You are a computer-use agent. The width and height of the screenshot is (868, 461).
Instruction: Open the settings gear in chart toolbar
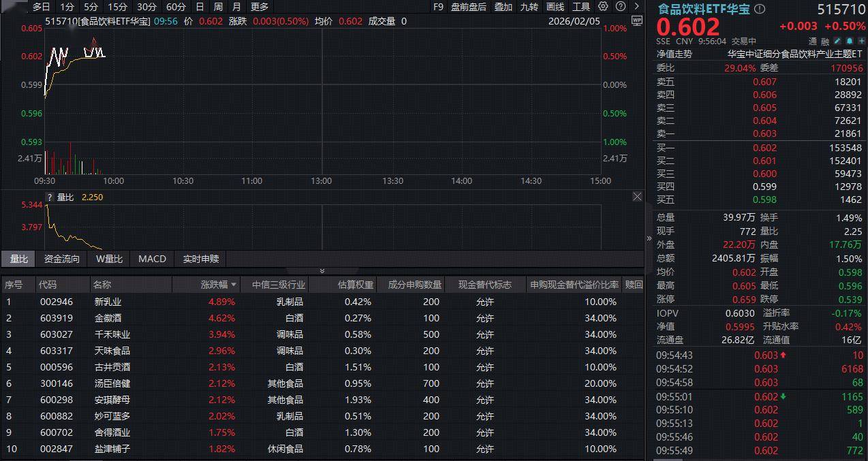(603, 7)
